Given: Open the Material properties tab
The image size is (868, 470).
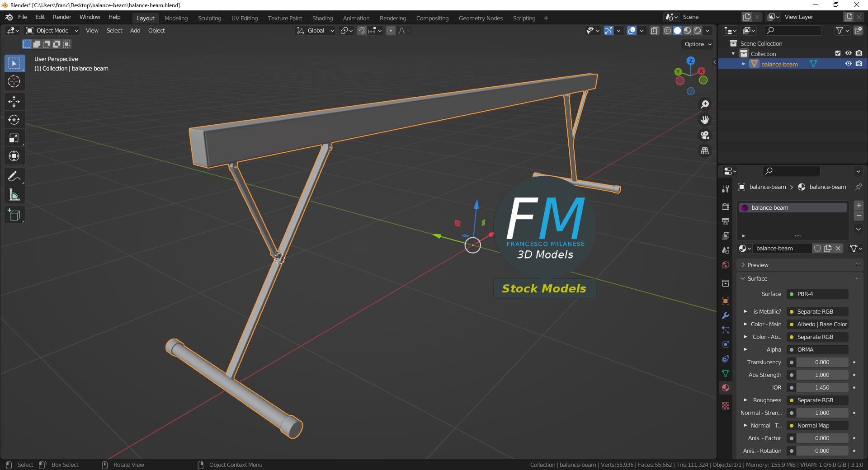Looking at the screenshot, I should [x=726, y=388].
